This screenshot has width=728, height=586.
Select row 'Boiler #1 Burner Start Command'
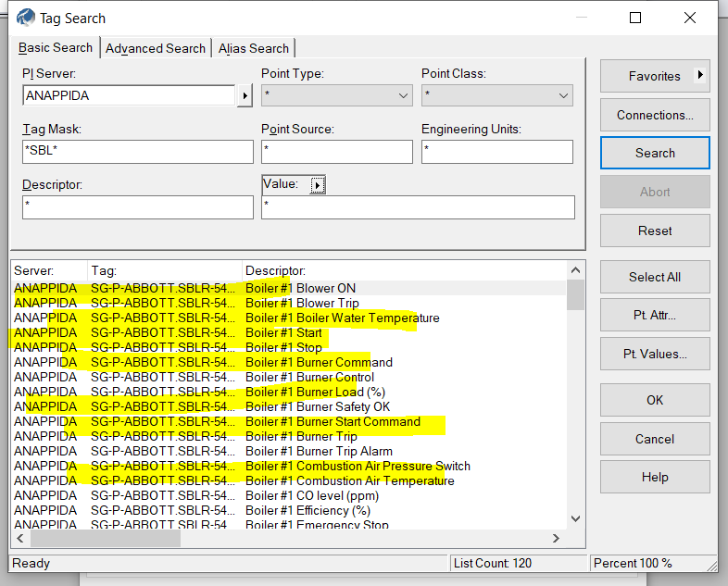(289, 422)
